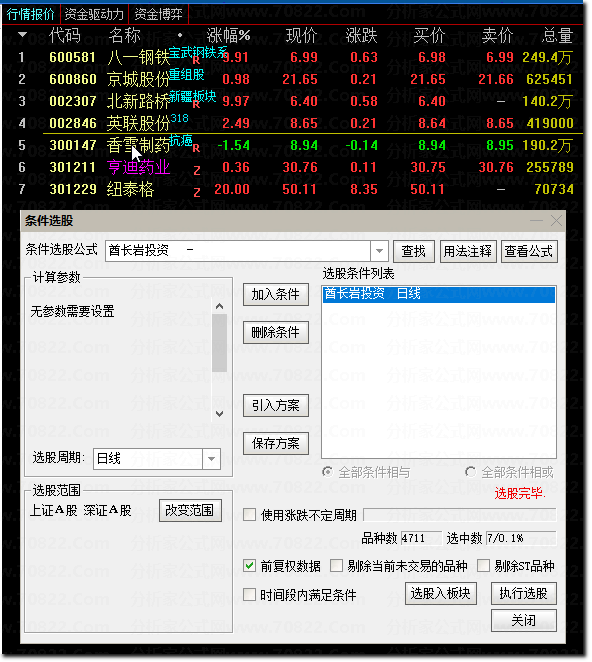This screenshot has width=592, height=662.
Task: Click the scroll down arrow in 计算参数
Action: coord(219,414)
